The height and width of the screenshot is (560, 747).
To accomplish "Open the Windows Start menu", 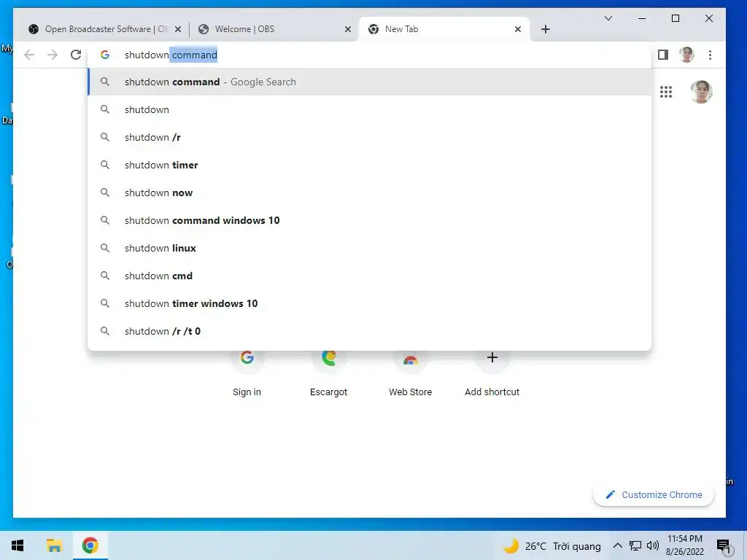I will 18,545.
